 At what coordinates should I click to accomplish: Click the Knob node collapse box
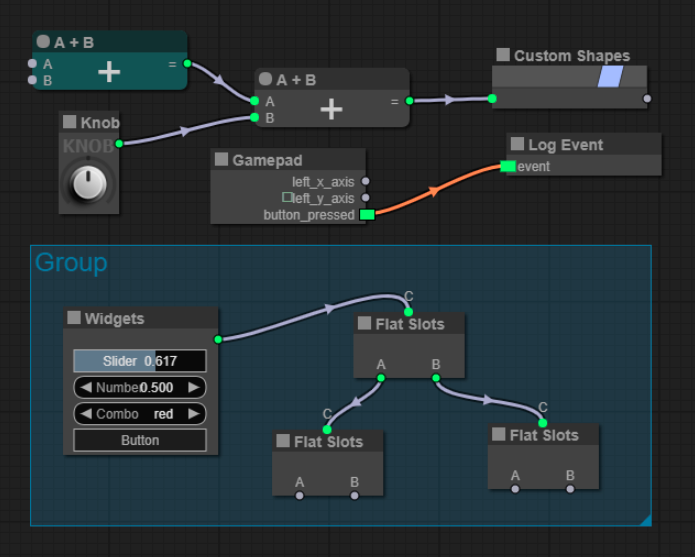[70, 122]
